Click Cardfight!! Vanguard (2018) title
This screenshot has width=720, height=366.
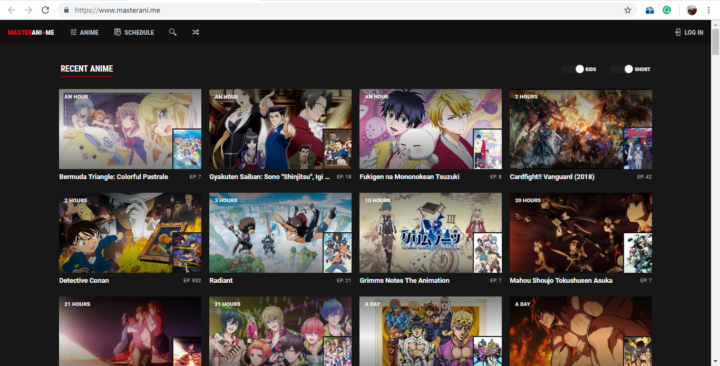pos(551,177)
